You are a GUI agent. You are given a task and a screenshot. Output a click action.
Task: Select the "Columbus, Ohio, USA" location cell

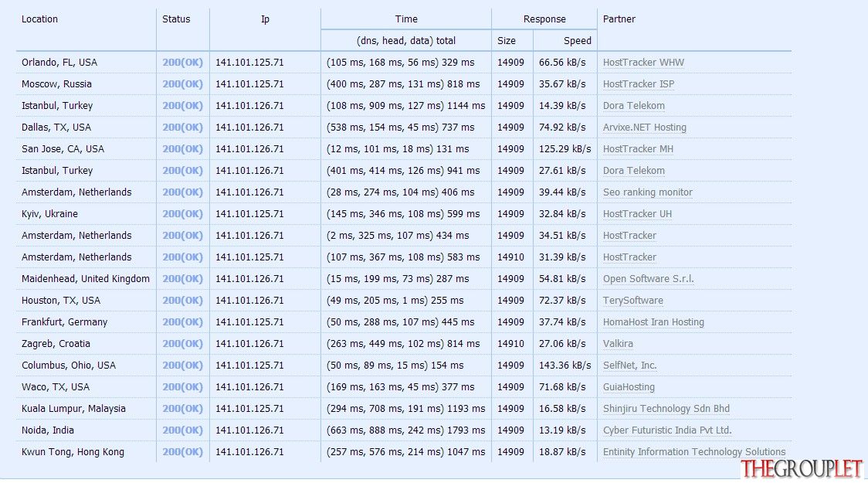[69, 365]
